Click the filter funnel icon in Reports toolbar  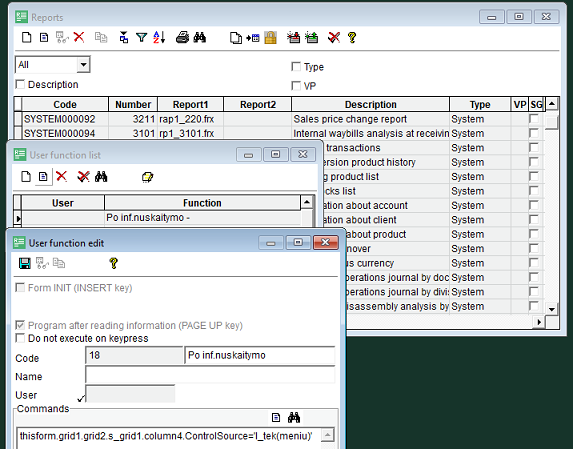point(141,37)
